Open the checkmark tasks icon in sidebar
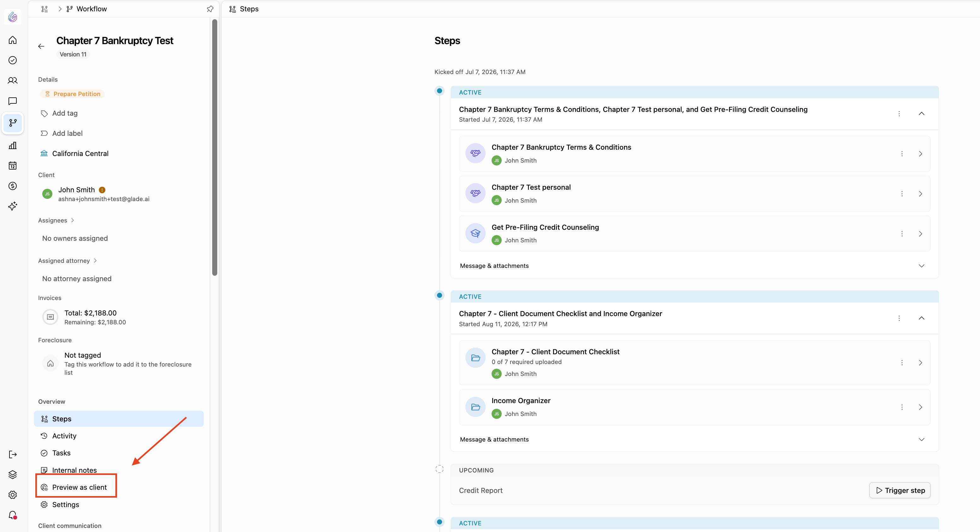This screenshot has height=532, width=980. pos(13,60)
